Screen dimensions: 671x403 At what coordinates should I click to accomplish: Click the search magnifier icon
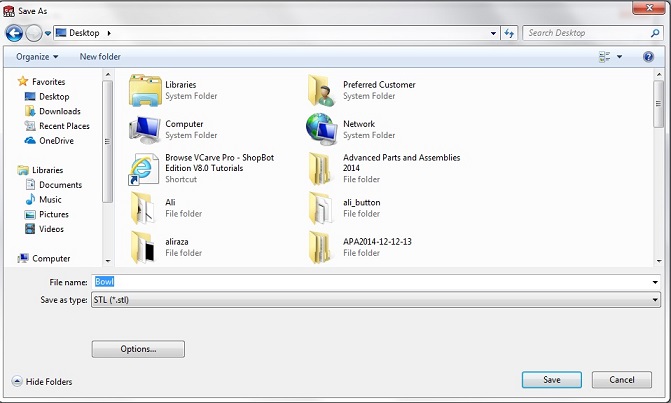(x=655, y=33)
